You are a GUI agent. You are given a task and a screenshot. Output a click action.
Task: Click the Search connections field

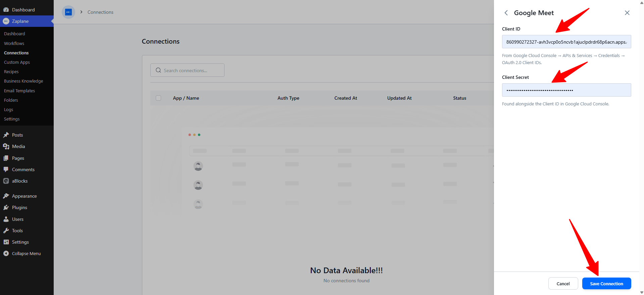(x=187, y=70)
